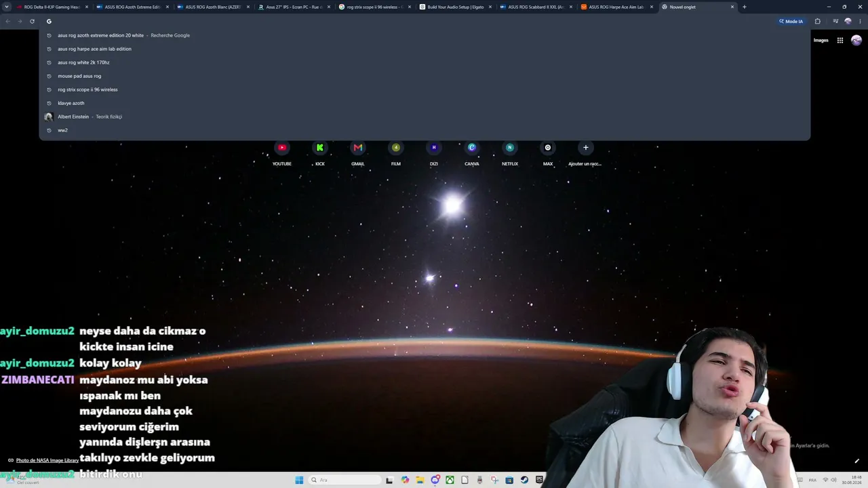Image resolution: width=868 pixels, height=488 pixels.
Task: Open Chrome three-dot menu
Action: [x=859, y=21]
